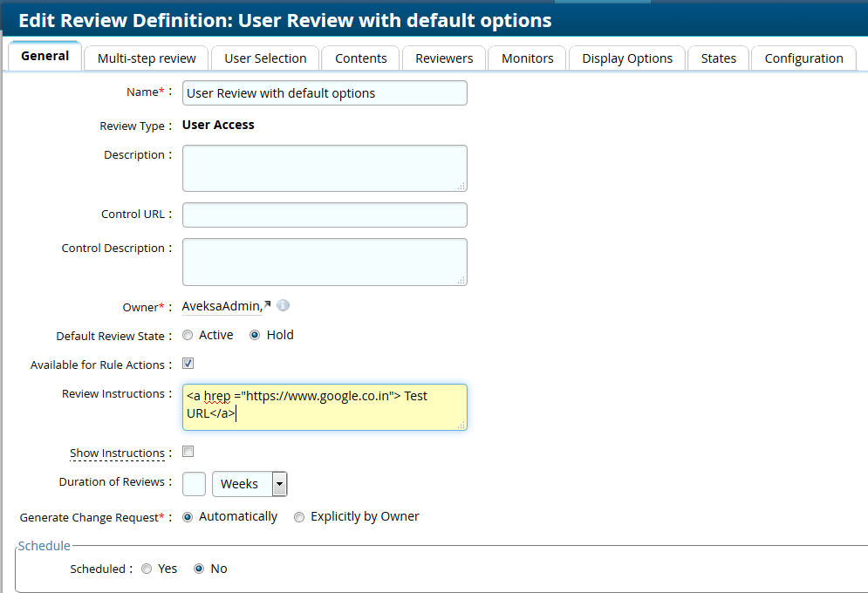Viewport: 868px width, 593px height.
Task: Choose Explicitly by Owner for change requests
Action: pyautogui.click(x=299, y=516)
